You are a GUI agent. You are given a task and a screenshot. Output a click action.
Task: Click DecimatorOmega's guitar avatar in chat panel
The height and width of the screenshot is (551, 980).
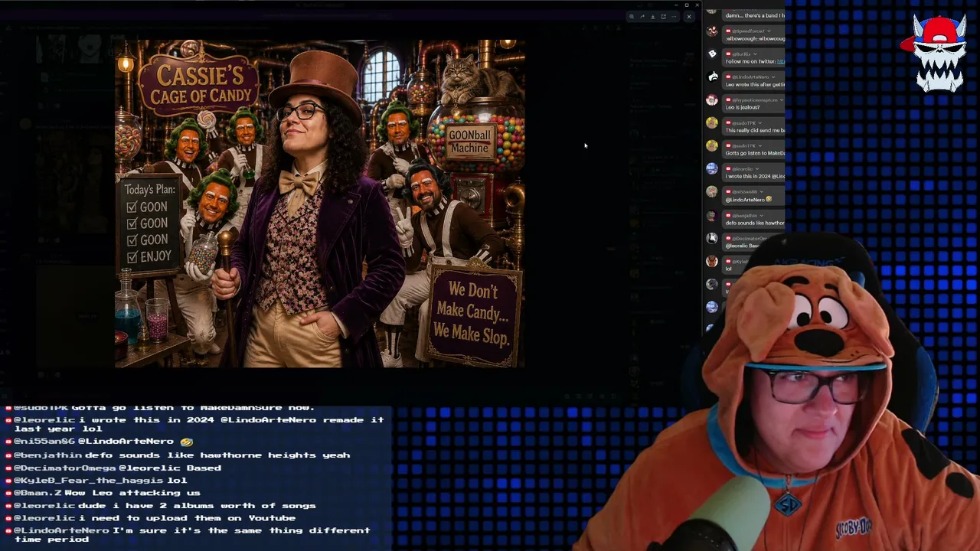click(x=712, y=239)
